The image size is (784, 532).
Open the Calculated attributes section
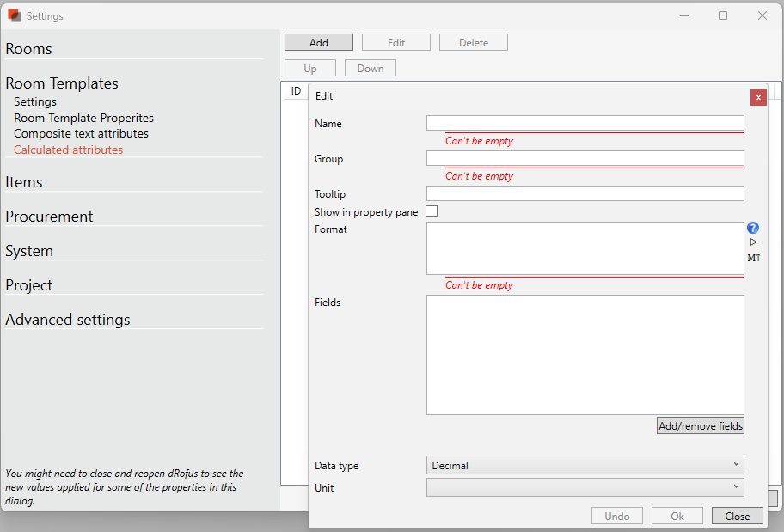tap(68, 150)
